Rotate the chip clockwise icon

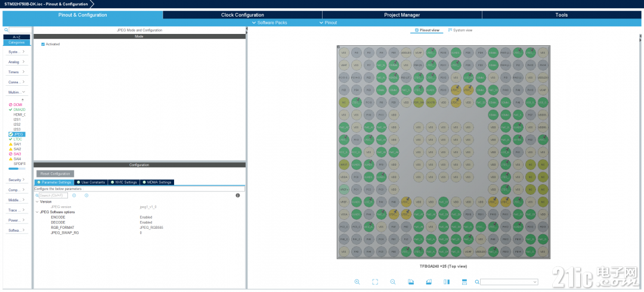(411, 282)
